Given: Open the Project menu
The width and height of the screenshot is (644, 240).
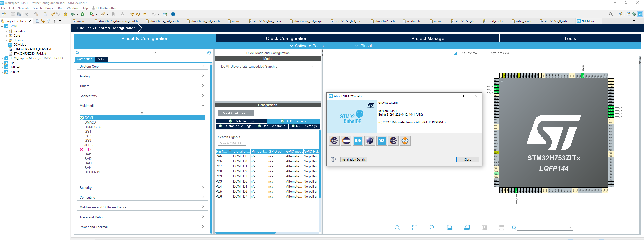Looking at the screenshot, I should (x=50, y=8).
